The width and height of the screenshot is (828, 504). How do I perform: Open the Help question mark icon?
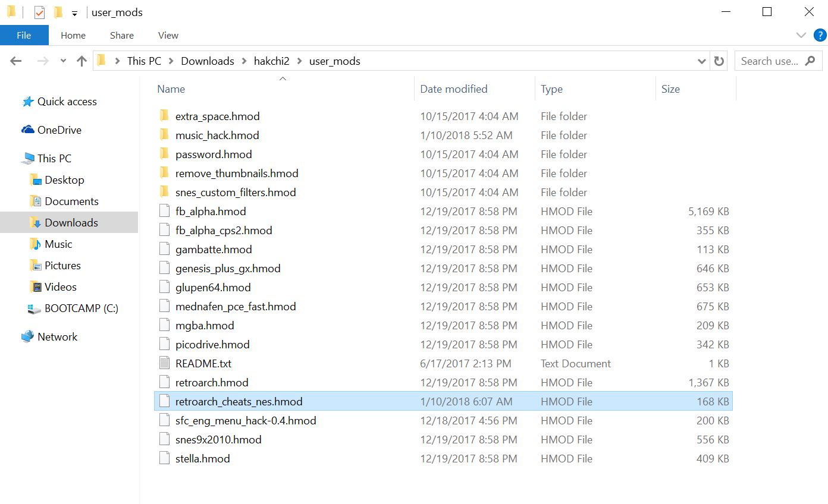point(820,35)
